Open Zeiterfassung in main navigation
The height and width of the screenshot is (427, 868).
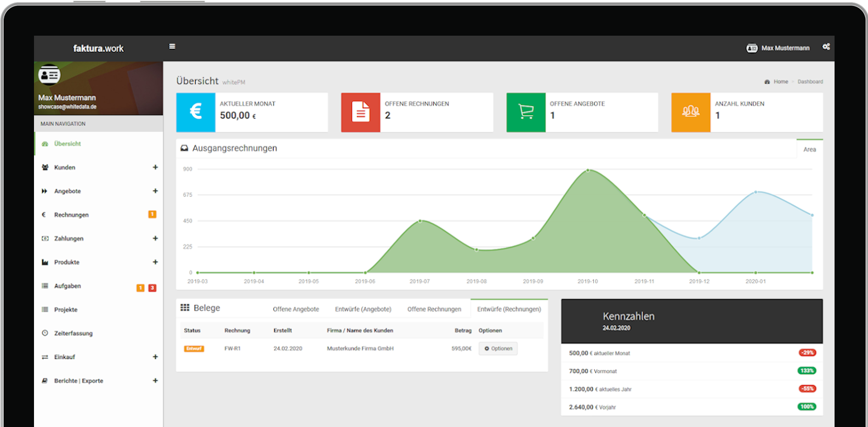[x=99, y=333]
